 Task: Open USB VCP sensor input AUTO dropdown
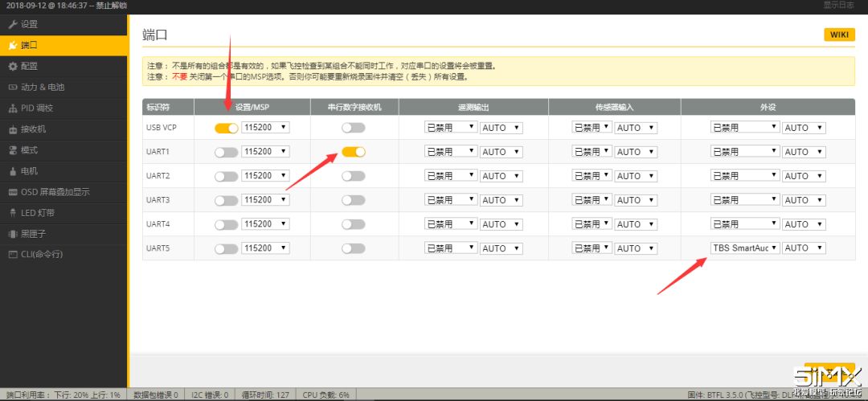click(637, 128)
